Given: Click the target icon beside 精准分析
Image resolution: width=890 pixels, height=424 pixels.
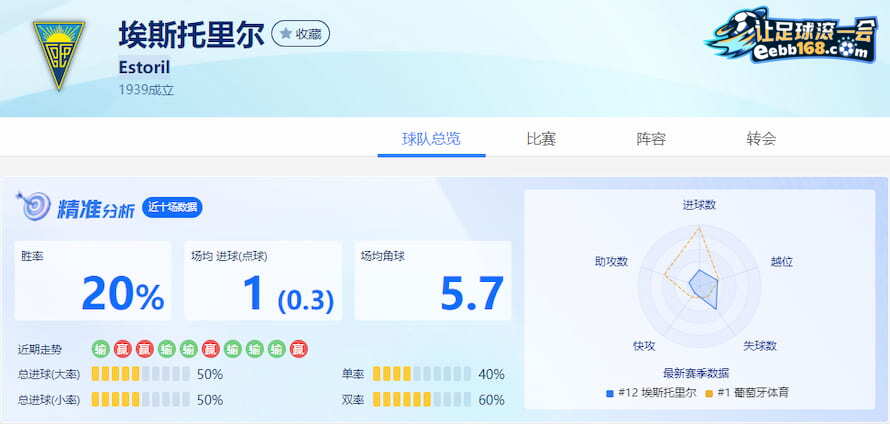Looking at the screenshot, I should tap(34, 206).
